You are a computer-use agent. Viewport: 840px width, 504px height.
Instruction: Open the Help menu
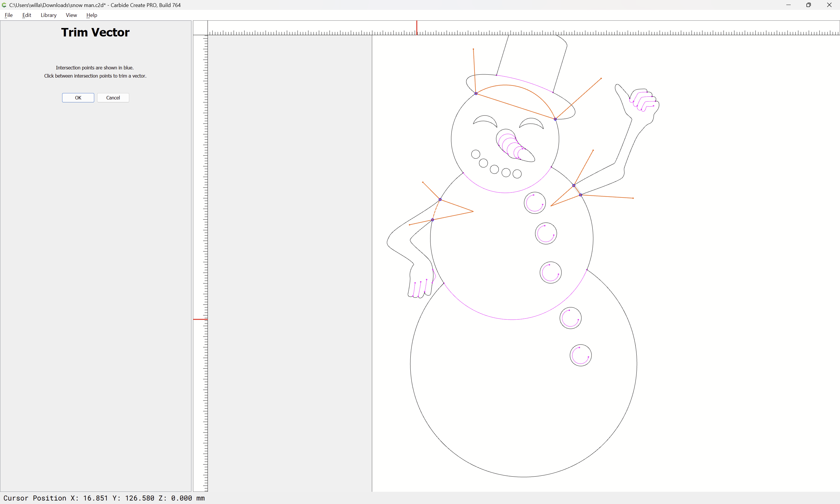click(92, 15)
